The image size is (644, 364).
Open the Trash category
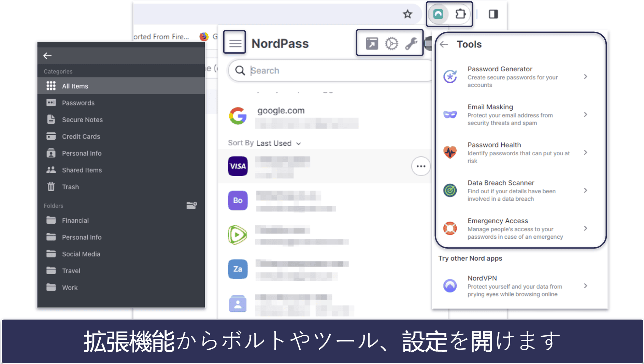[121, 187]
